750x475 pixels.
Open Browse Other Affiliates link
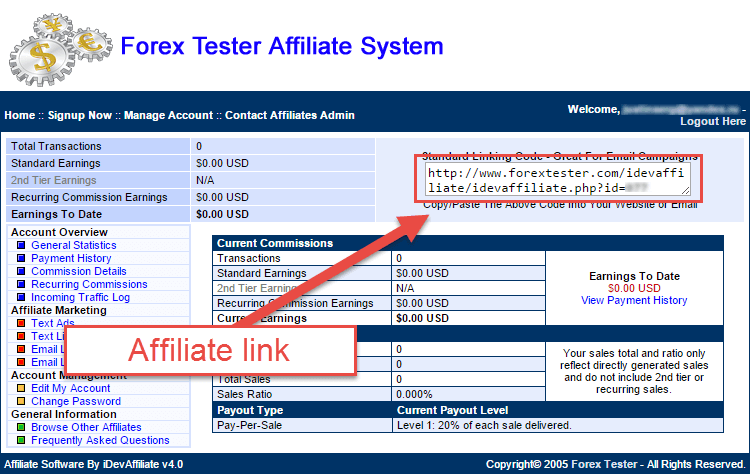(x=87, y=427)
